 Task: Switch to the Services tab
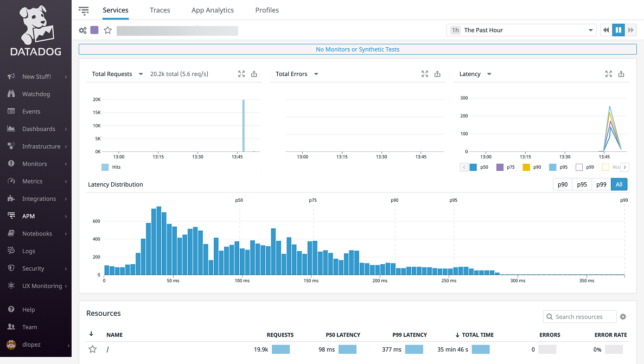click(x=116, y=10)
